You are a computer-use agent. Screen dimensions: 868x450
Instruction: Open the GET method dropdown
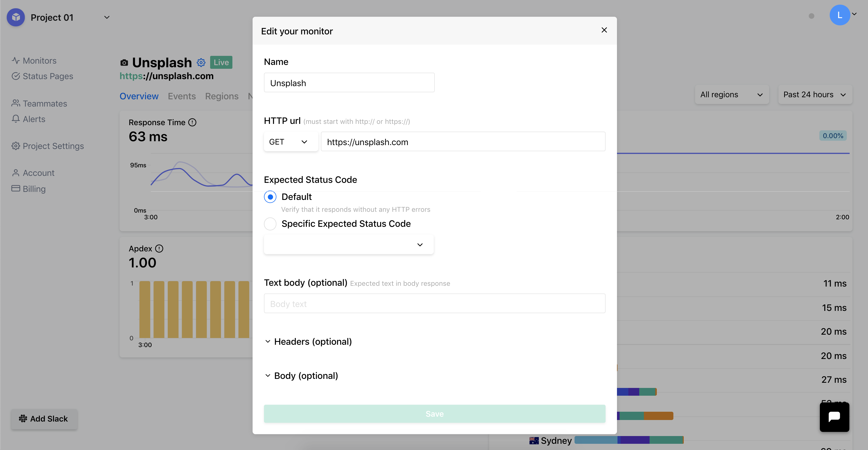coord(290,142)
